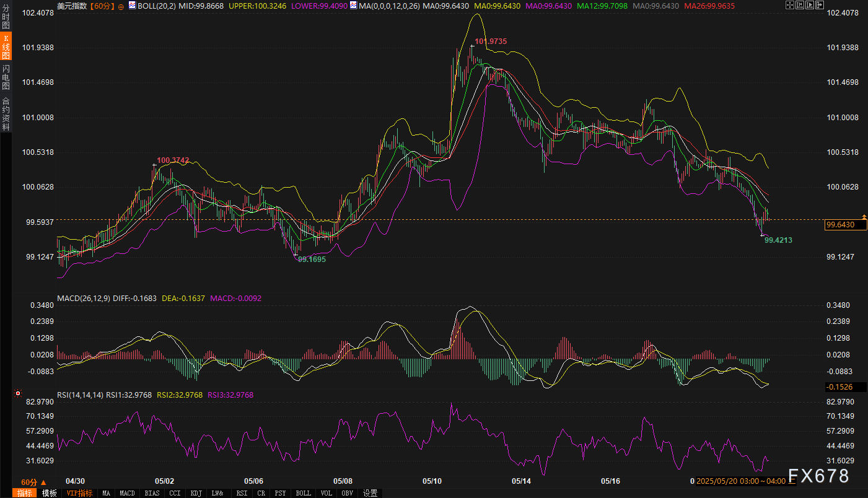Viewport: 868px width, 498px height.
Task: Click the jump-to-start chart icon
Action: pyautogui.click(x=800, y=5)
